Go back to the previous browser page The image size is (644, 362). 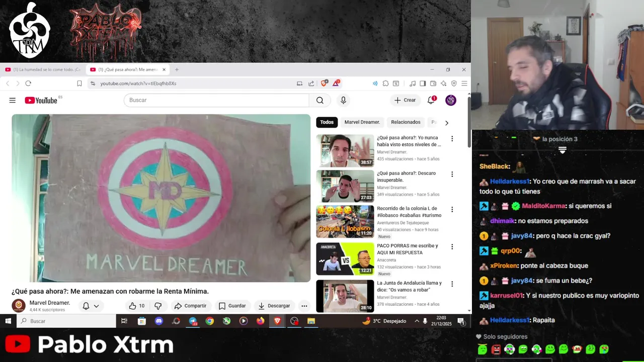[8, 83]
